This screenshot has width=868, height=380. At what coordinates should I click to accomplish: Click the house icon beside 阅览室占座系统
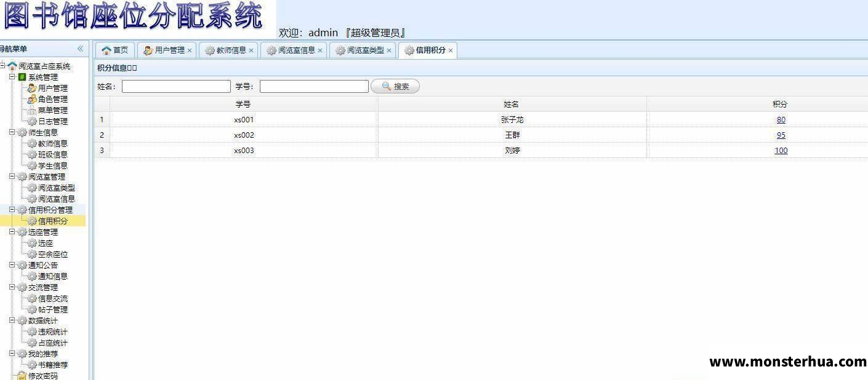point(12,66)
